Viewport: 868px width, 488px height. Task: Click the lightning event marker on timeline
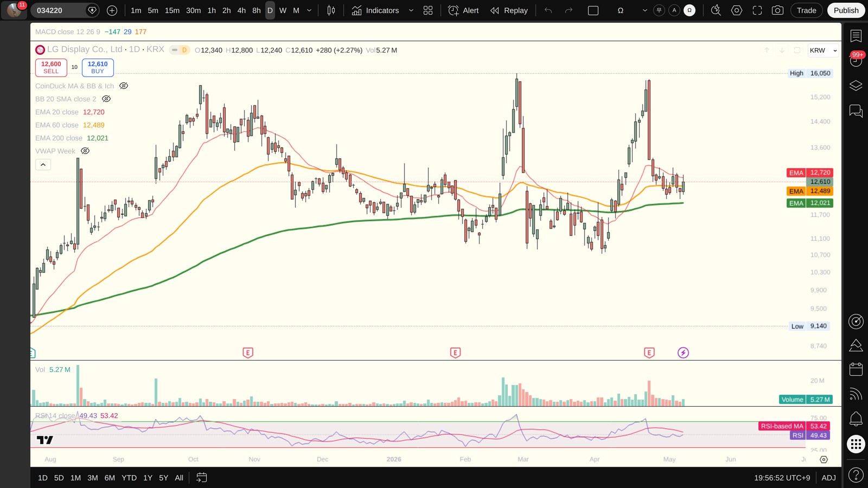coord(683,353)
